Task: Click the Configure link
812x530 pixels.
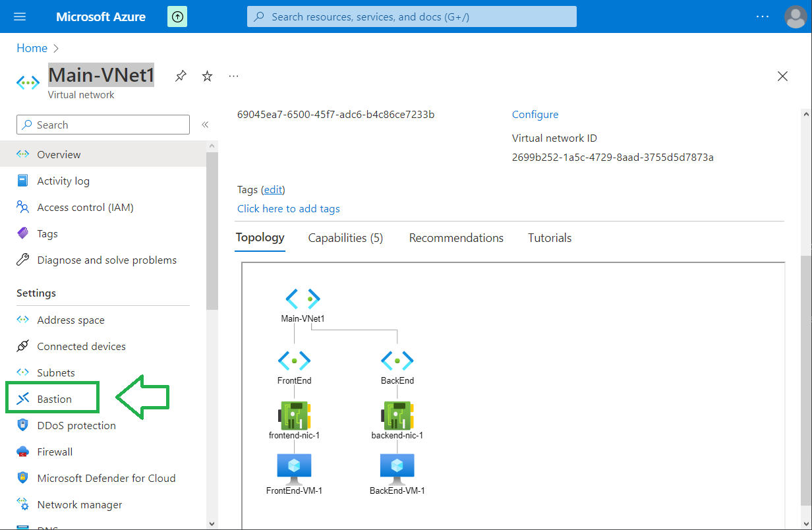Action: (535, 115)
